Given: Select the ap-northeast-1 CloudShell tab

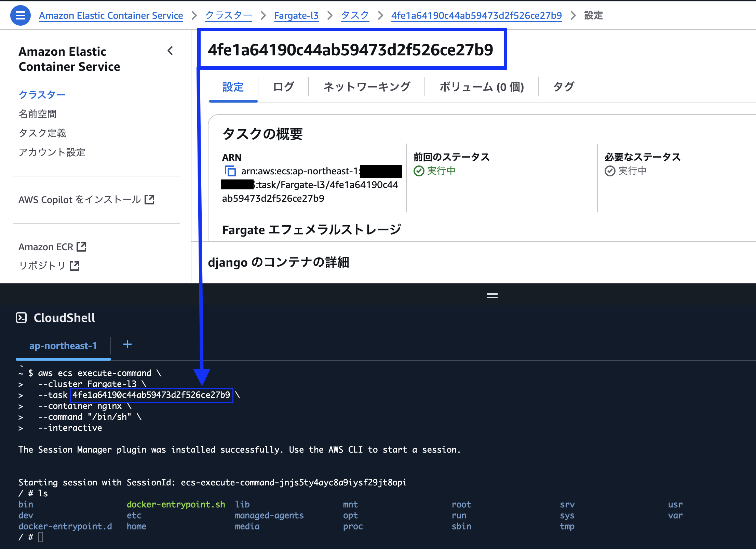Looking at the screenshot, I should (63, 346).
